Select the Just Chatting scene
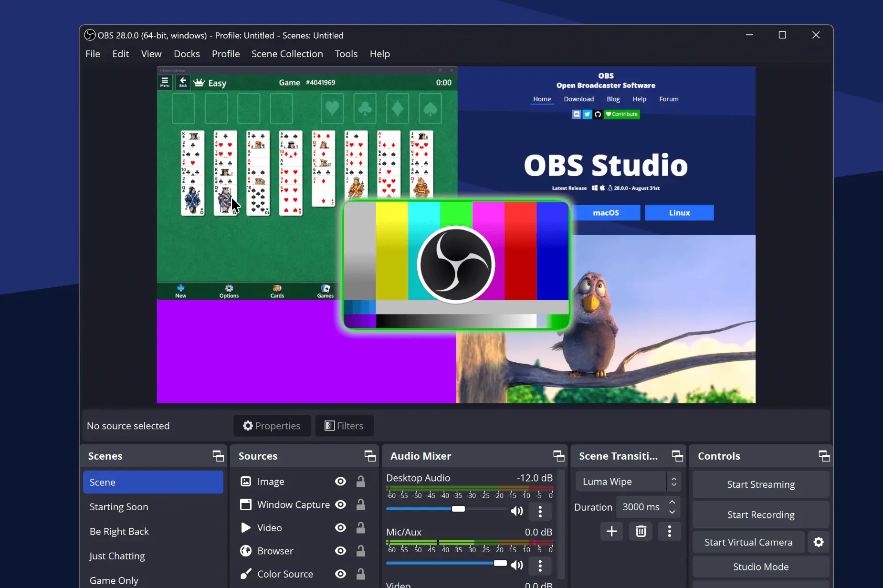This screenshot has width=883, height=588. [x=153, y=556]
